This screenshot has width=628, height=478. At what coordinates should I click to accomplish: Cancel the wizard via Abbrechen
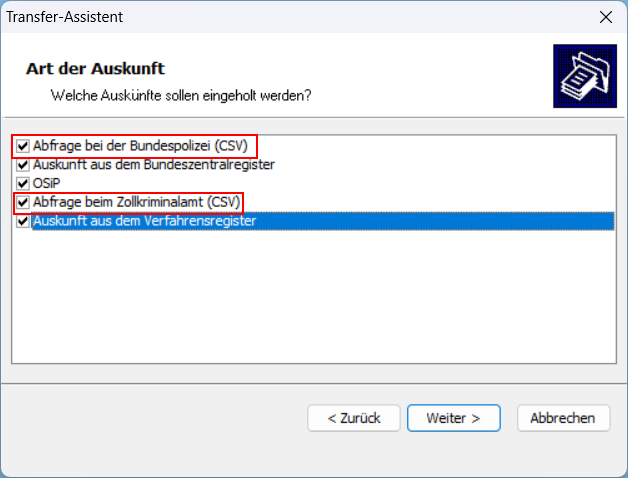coord(562,417)
